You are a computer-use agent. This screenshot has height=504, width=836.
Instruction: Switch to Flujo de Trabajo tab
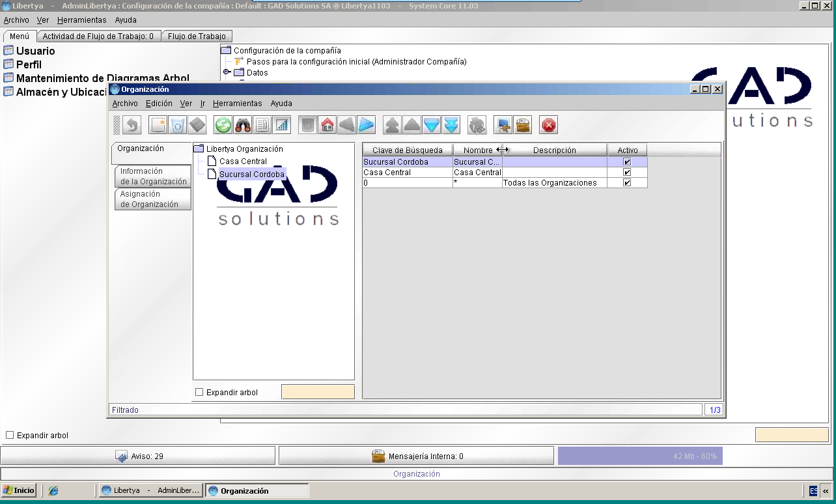point(197,36)
